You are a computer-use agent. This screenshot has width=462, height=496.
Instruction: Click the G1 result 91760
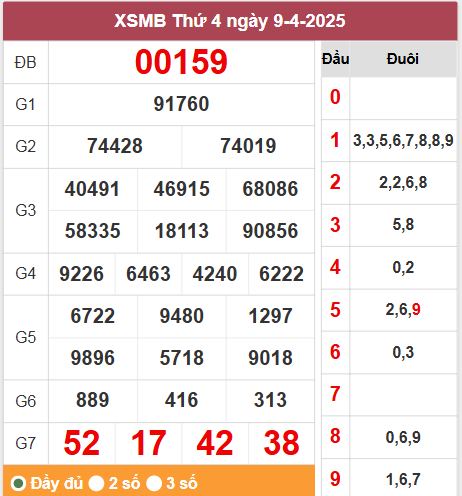pos(181,104)
